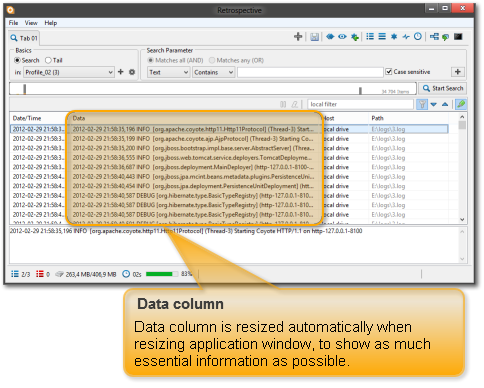Open the View menu
484x388 pixels.
point(31,23)
